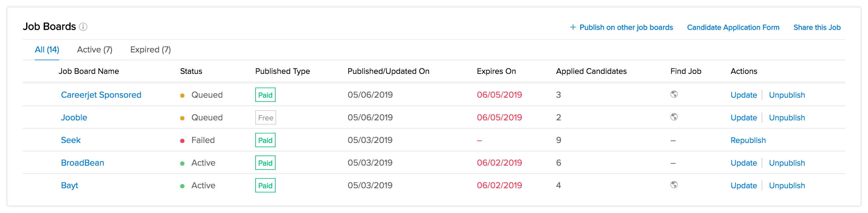Click Share this Job link
Screen dimensions: 868x213
pos(817,27)
